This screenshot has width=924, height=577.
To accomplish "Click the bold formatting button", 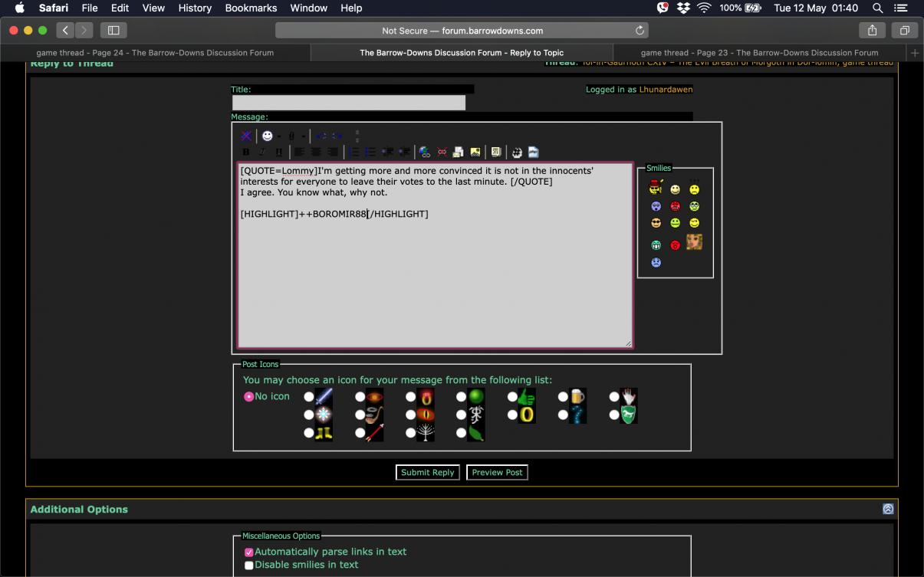I will [246, 152].
